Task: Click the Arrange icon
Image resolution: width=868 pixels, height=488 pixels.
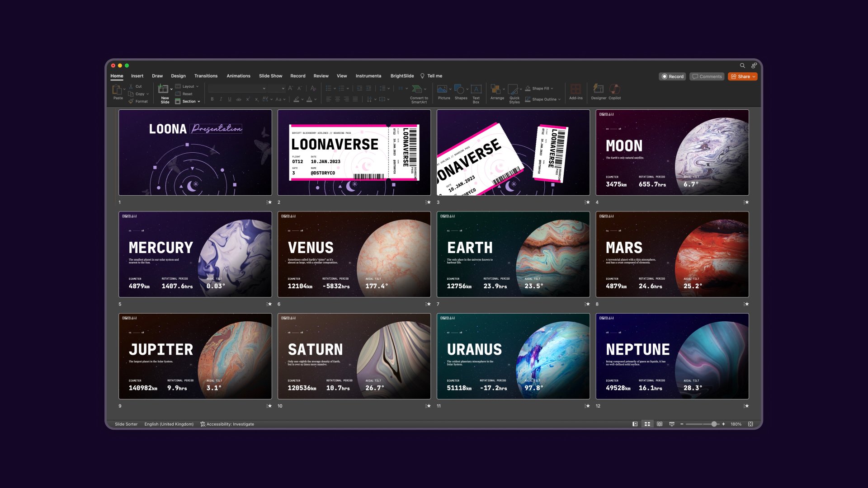Action: [496, 89]
